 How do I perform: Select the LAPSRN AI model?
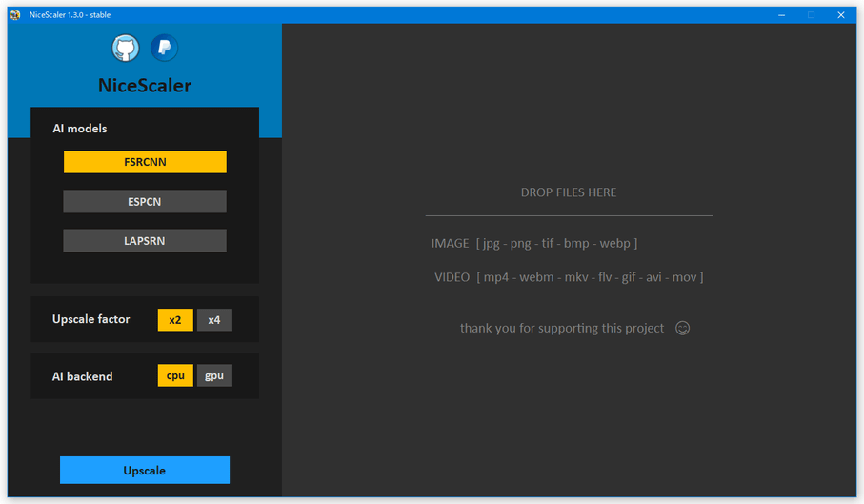145,241
